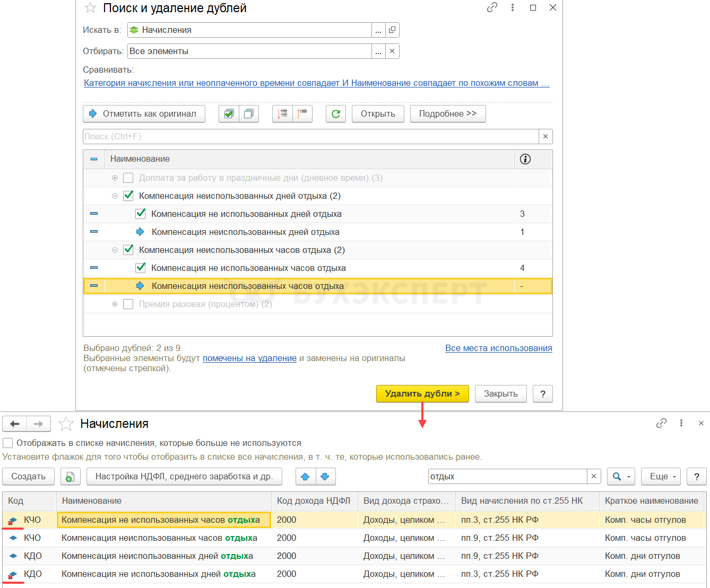Click the copy link icon in duplicates window
Image resolution: width=710 pixels, height=588 pixels.
click(492, 7)
